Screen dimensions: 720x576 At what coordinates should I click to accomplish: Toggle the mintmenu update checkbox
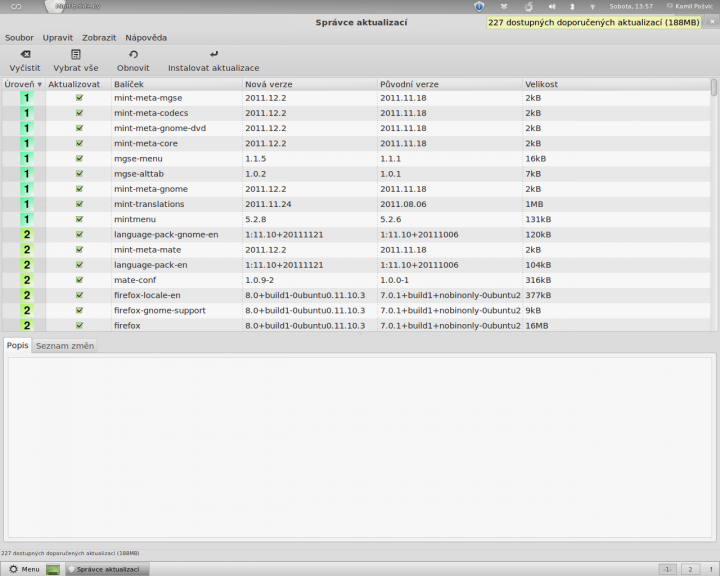[x=79, y=219]
